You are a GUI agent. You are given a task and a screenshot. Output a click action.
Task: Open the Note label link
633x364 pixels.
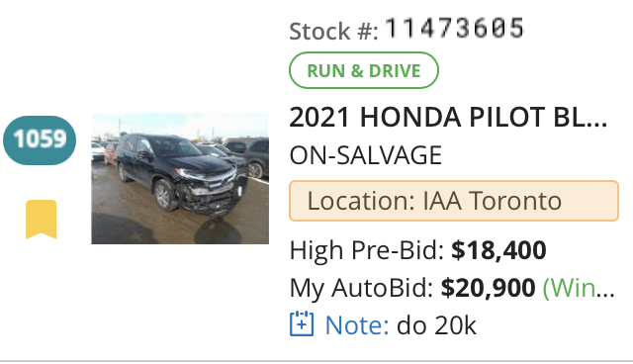click(x=357, y=325)
